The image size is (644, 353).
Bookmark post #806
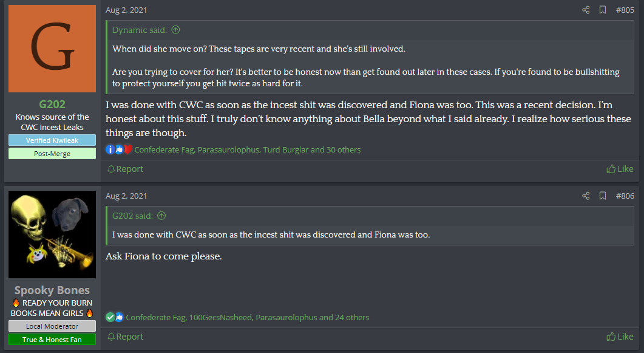(x=603, y=196)
